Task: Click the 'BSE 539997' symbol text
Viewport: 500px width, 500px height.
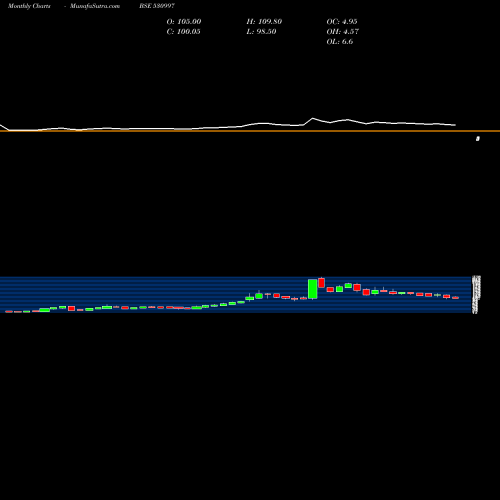Action: click(157, 6)
